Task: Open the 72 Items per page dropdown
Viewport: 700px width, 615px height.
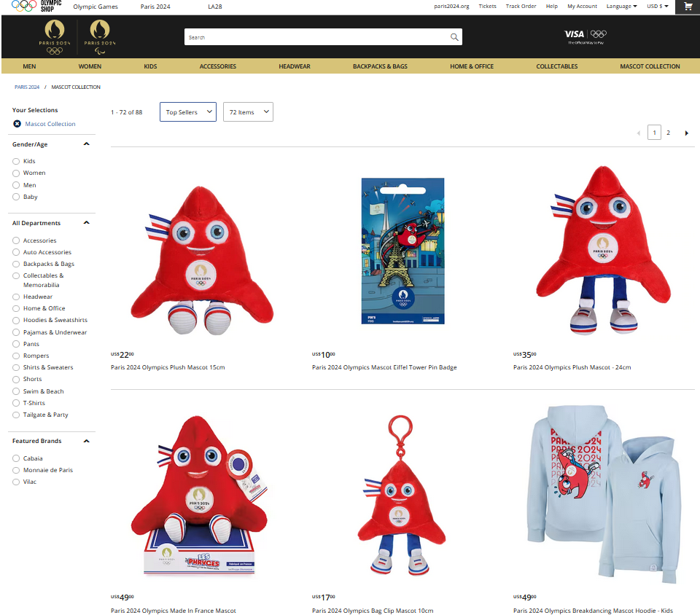Action: coord(248,112)
